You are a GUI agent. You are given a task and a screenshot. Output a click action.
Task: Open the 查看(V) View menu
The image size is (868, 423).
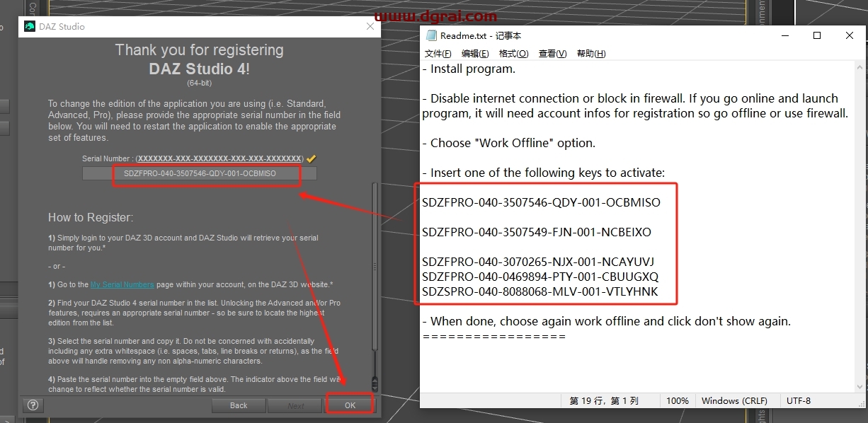point(552,54)
